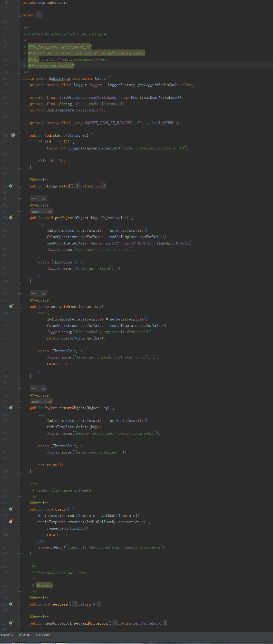Click the implements gutter icon beside putObject
The width and height of the screenshot is (273, 644).
click(11, 218)
